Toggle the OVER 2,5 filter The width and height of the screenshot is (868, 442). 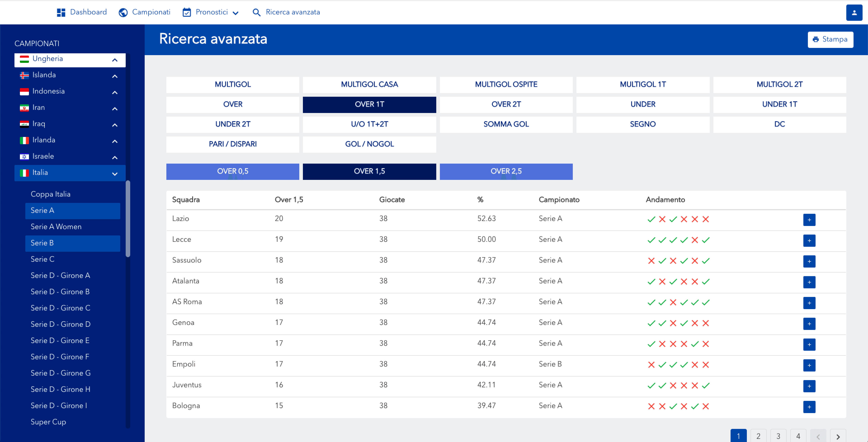[x=506, y=172]
